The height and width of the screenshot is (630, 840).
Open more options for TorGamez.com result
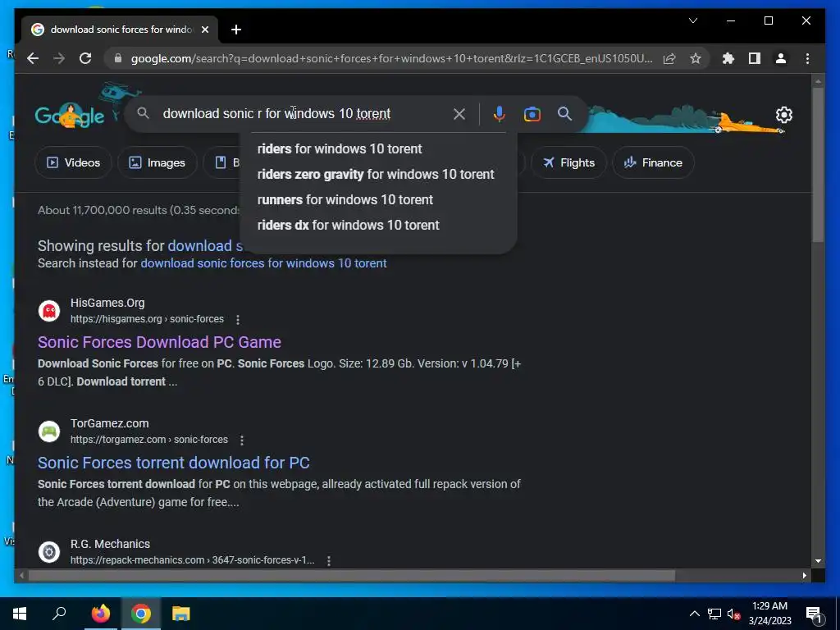pyautogui.click(x=242, y=440)
